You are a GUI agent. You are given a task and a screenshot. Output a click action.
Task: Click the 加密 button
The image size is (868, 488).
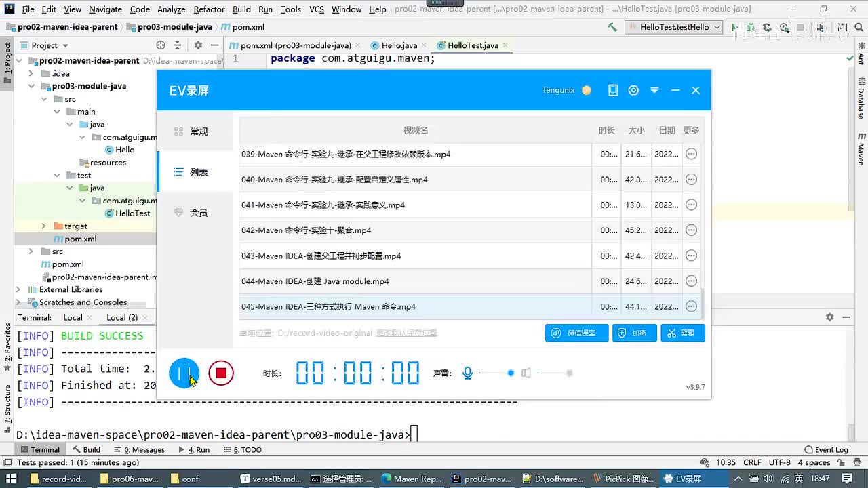pos(635,333)
